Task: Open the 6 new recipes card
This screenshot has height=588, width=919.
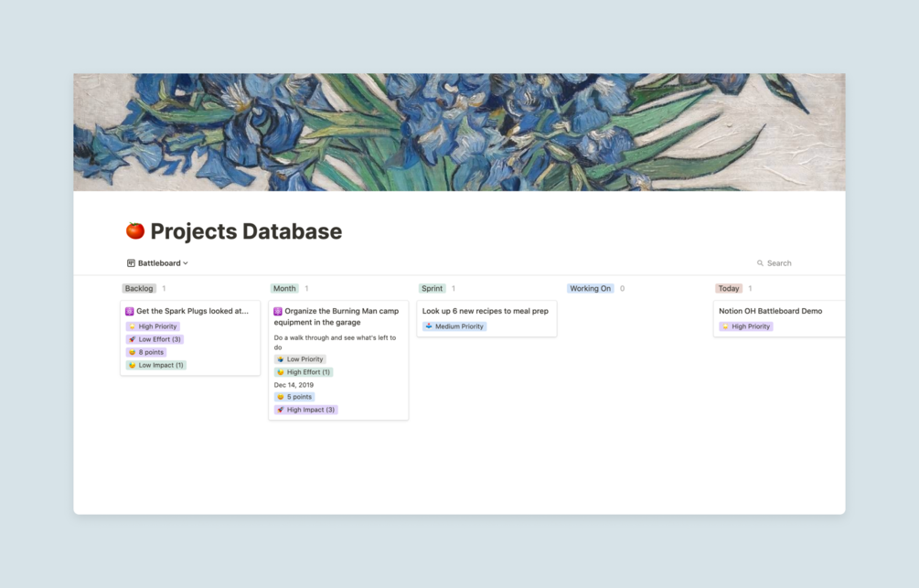Action: coord(486,311)
